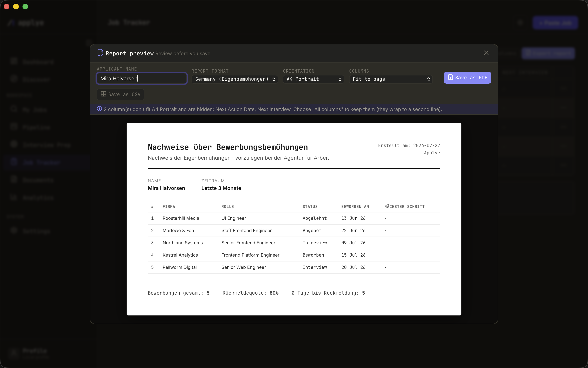588x368 pixels.
Task: Click the '09 Jul 26' date cell
Action: click(353, 243)
